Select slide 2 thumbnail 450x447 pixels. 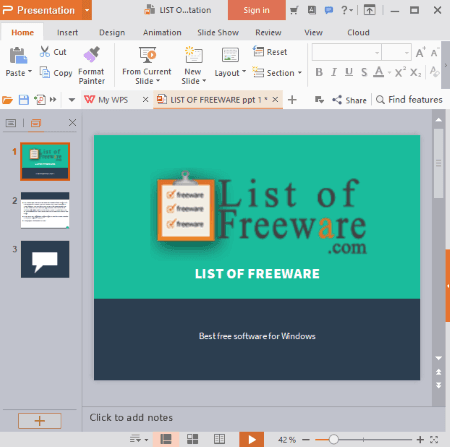[45, 210]
